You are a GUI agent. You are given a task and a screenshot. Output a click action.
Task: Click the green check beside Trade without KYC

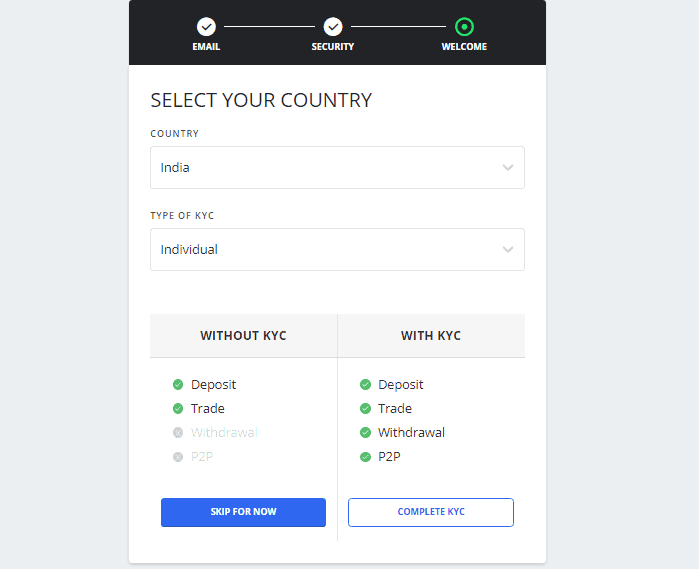coord(178,408)
